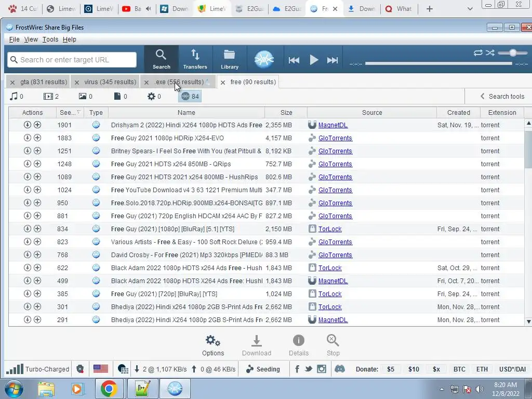Sort results by the Extension column

[x=502, y=113]
